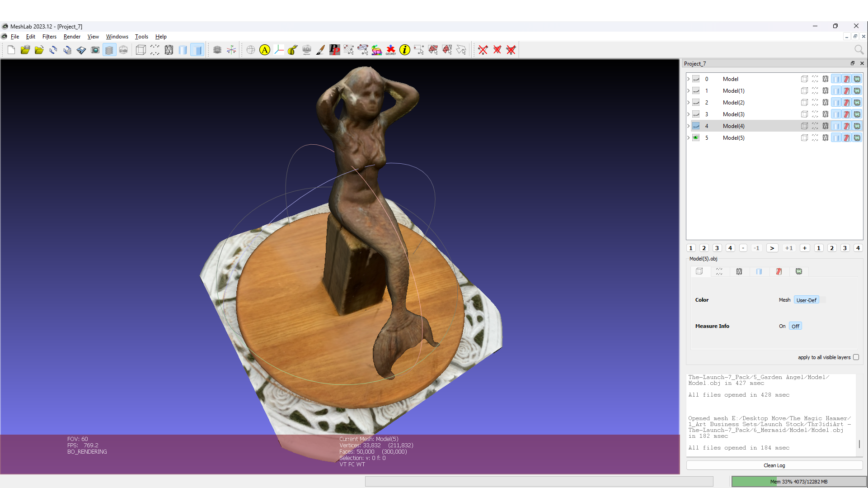Expand the Model(5) layer row
Viewport: 868px width, 488px height.
(688, 138)
